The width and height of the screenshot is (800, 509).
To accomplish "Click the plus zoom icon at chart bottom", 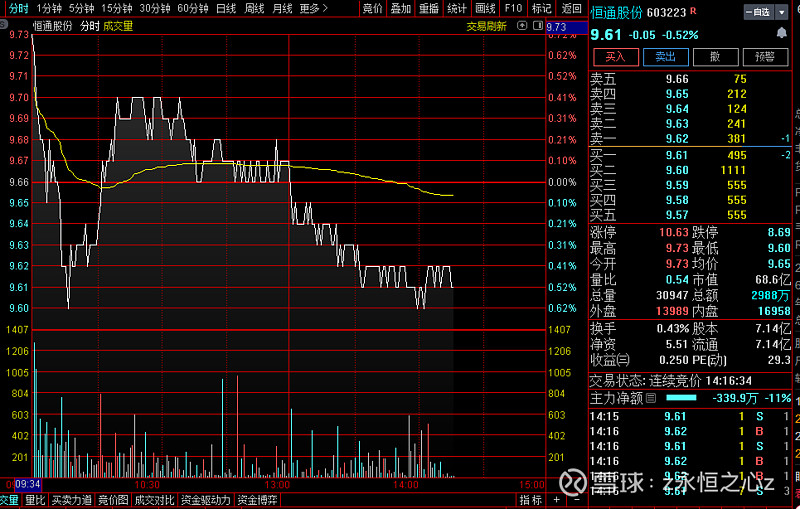I will tap(557, 500).
